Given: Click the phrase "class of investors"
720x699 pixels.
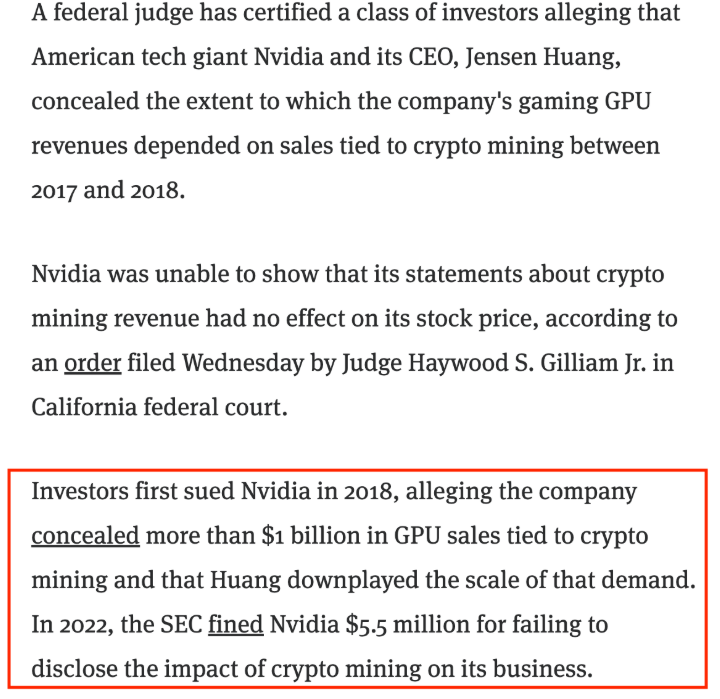Looking at the screenshot, I should click(435, 13).
